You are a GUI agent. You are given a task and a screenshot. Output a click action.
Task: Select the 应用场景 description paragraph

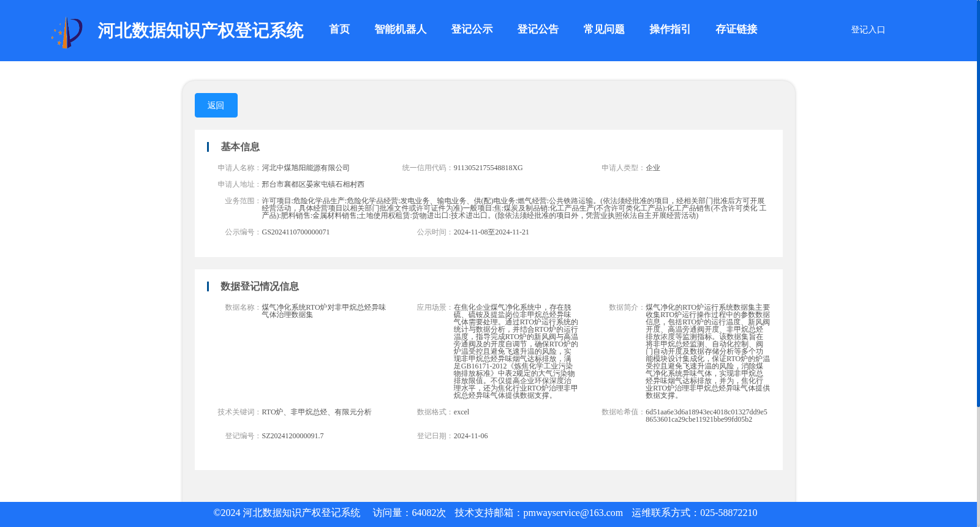point(516,351)
